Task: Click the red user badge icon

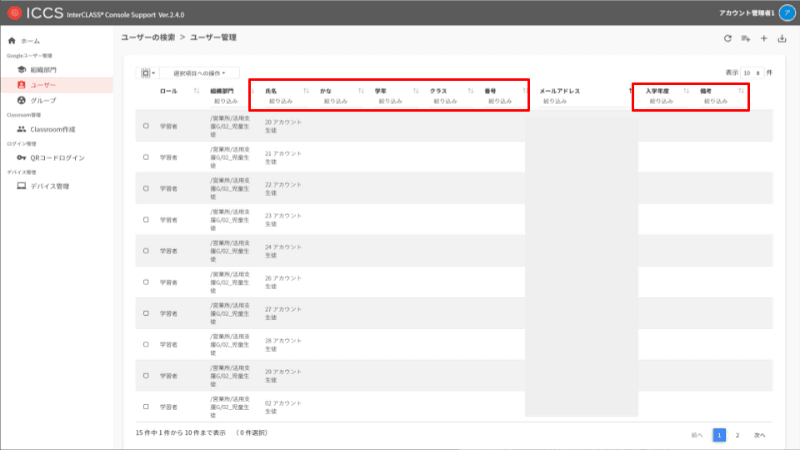Action: click(x=21, y=85)
